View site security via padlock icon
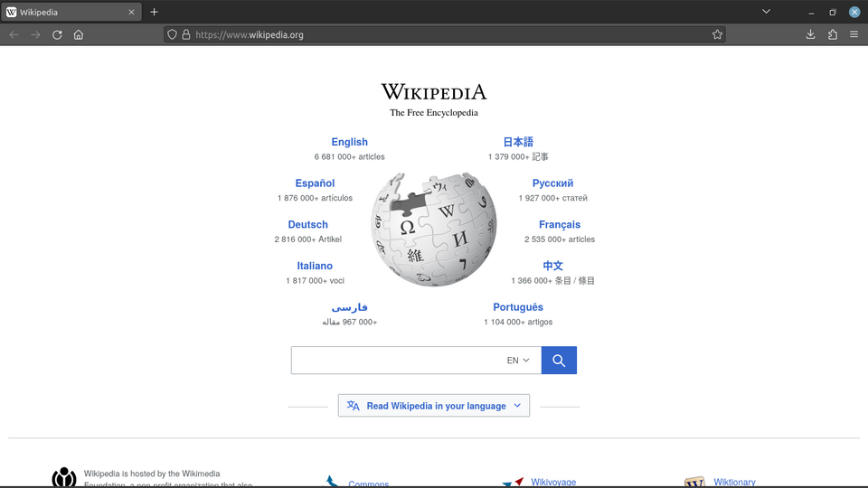The width and height of the screenshot is (868, 488). [186, 34]
